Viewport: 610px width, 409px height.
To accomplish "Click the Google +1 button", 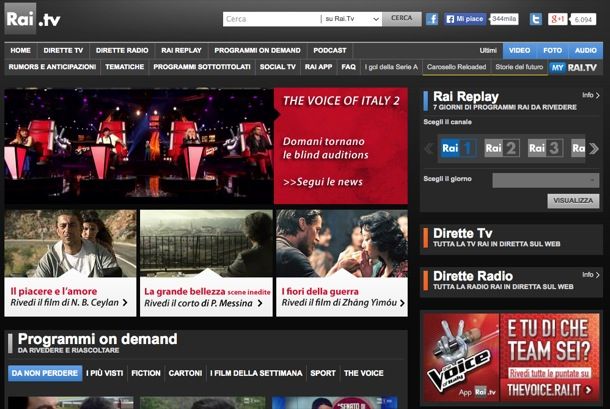I will 557,19.
